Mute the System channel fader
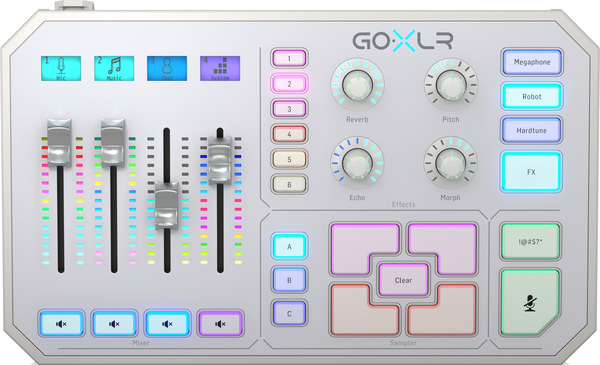The image size is (600, 365). (x=220, y=324)
